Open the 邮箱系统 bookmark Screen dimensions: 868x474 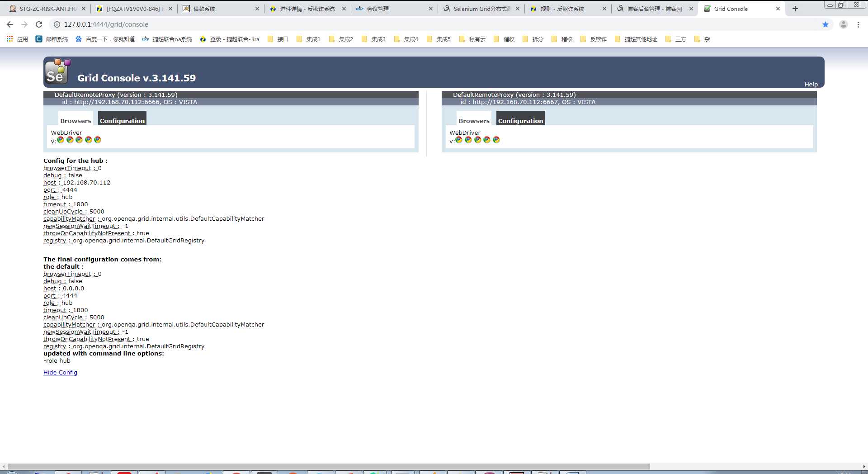52,39
